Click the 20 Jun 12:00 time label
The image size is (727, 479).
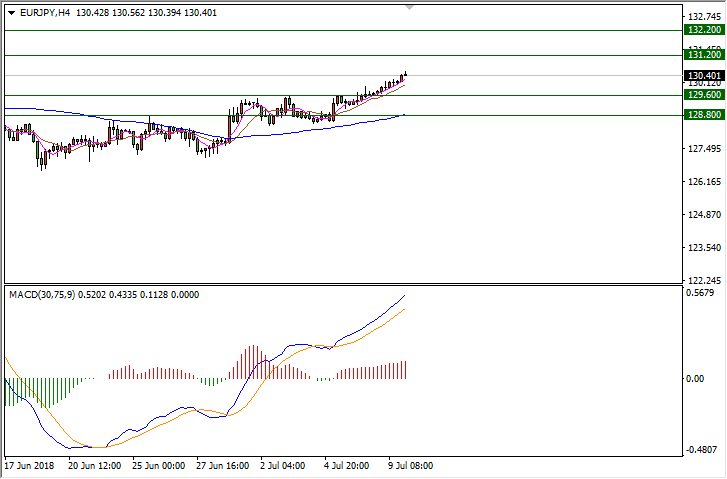tap(95, 466)
